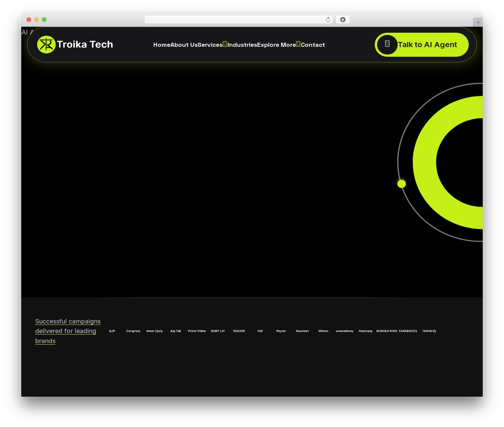Open the About Us page

(184, 45)
